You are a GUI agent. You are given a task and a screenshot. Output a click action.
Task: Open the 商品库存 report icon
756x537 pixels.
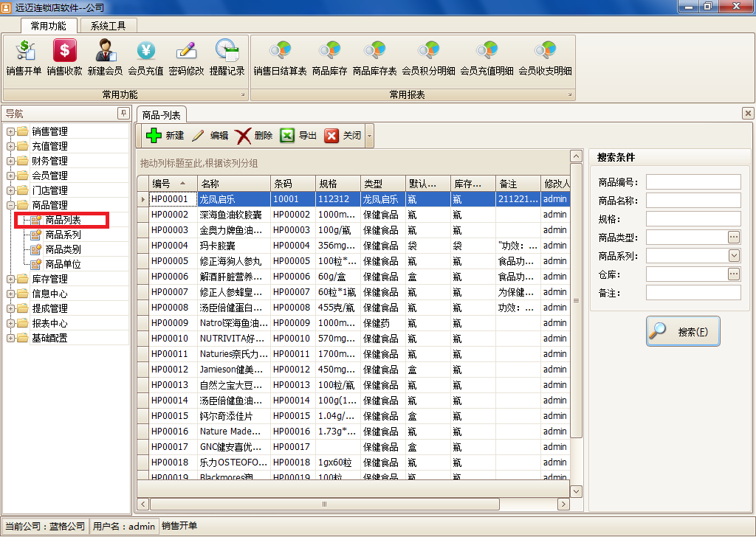(x=330, y=58)
